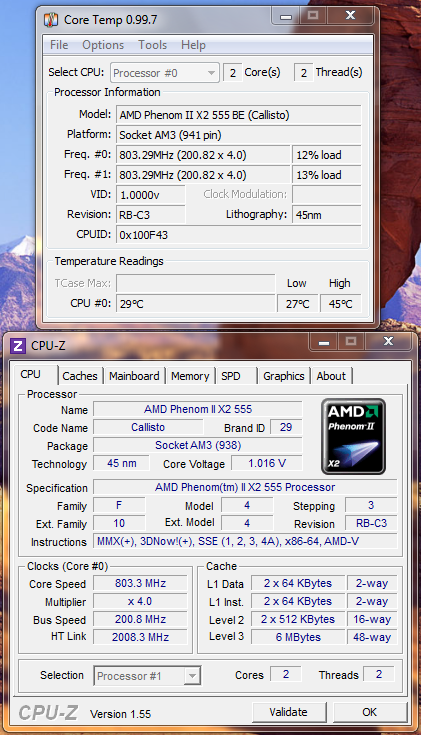Click the Validate button in CPU-Z

[x=288, y=712]
